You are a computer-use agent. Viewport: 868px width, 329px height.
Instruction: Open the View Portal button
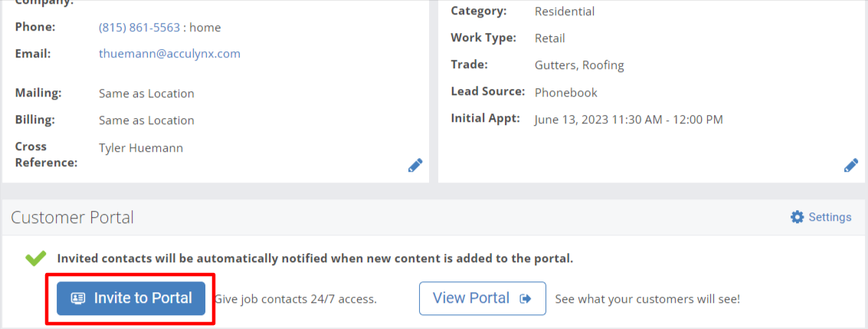click(x=482, y=298)
